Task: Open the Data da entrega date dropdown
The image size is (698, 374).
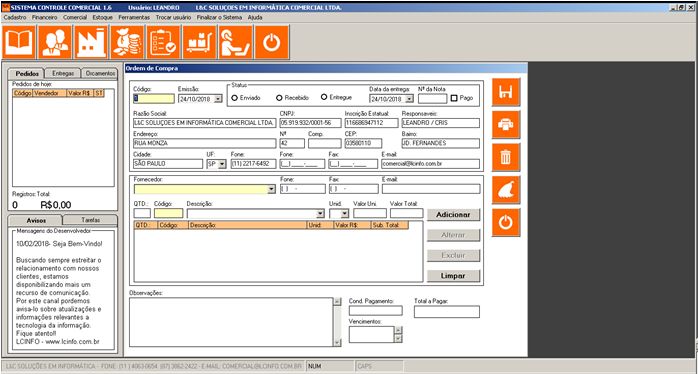Action: (x=410, y=99)
